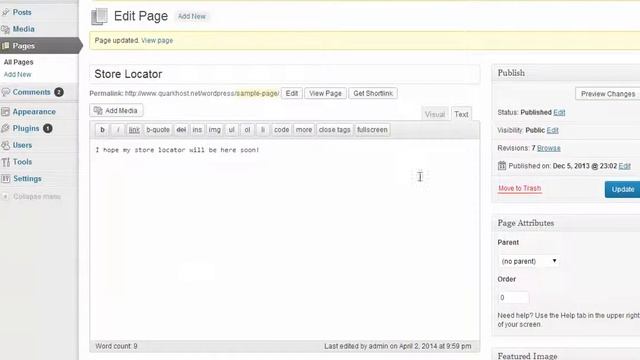640x360 pixels.
Task: Click the link quicktag button
Action: tap(134, 130)
